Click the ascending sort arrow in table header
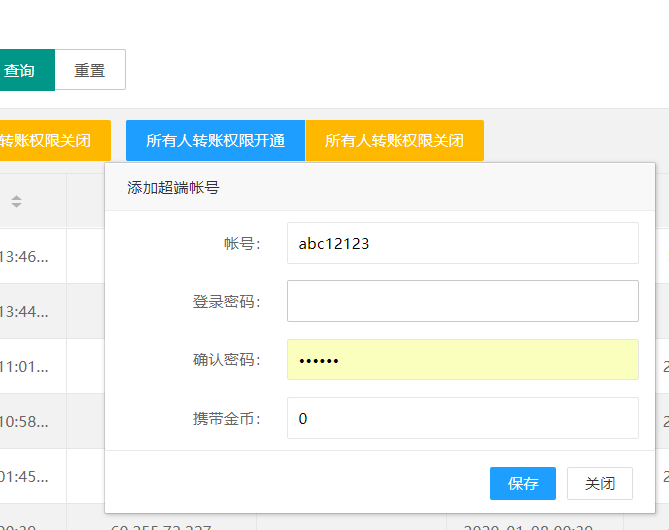Viewport: 669px width, 530px height. coord(16,197)
